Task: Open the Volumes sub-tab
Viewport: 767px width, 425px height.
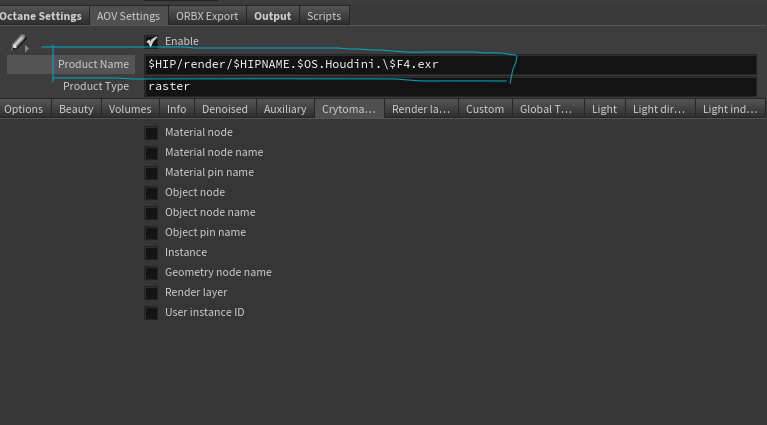Action: click(x=130, y=109)
